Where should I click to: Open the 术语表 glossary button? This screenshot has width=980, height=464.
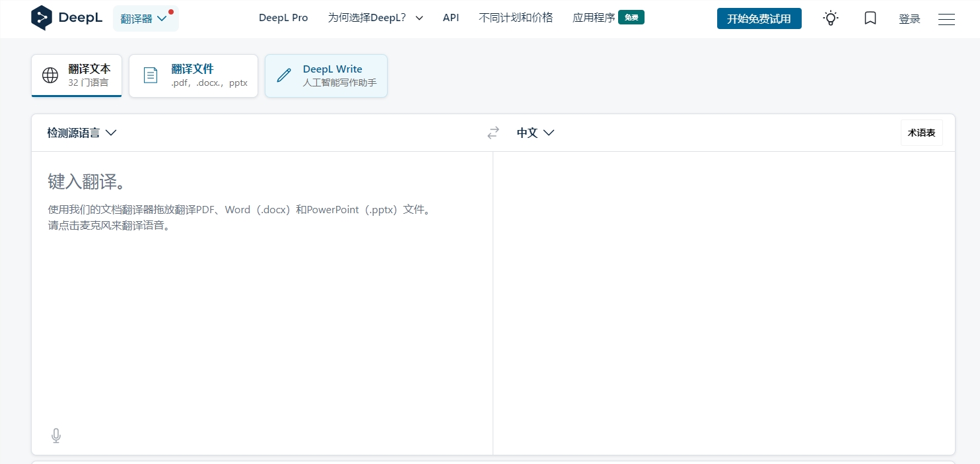point(922,133)
